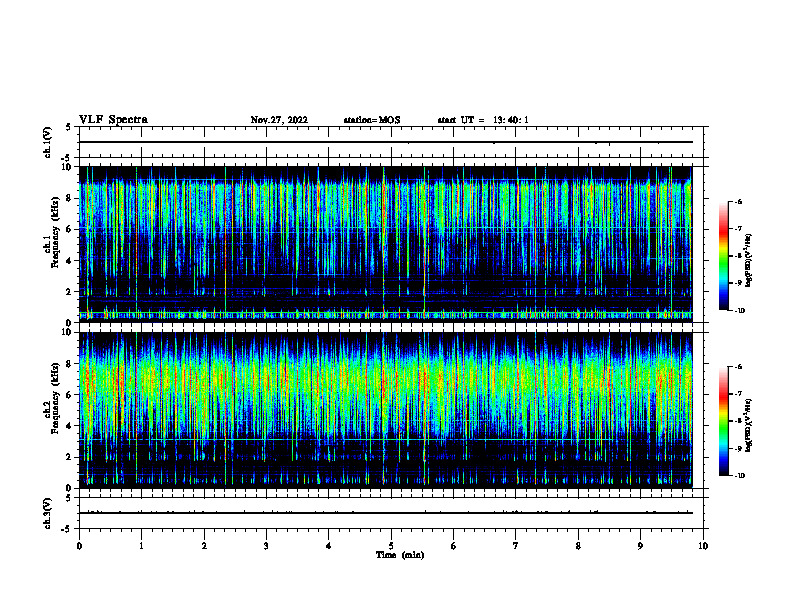Click the ch.1 colorbar "log(PSD)(V²/Hz)" label

(749, 261)
